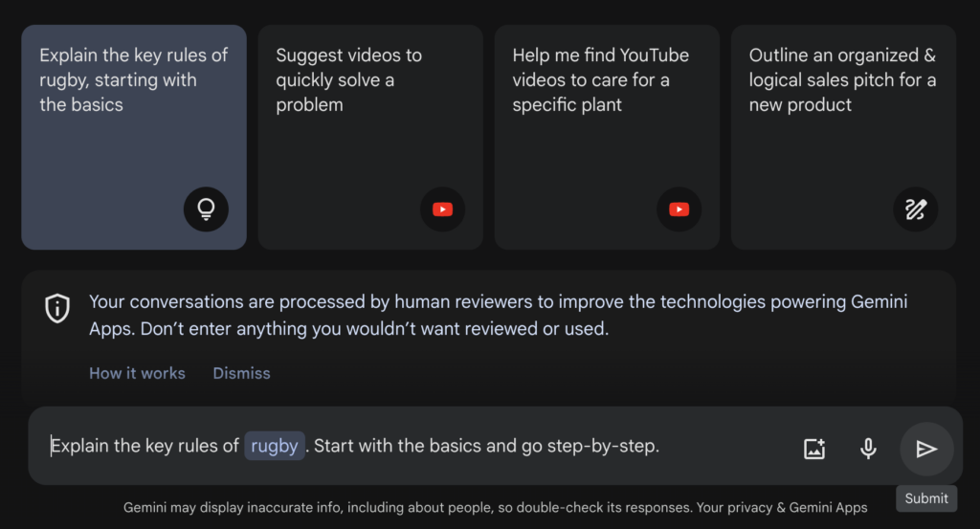Open the 'Outline an organized & logical sales pitch' card
This screenshot has width=980, height=529.
point(844,138)
